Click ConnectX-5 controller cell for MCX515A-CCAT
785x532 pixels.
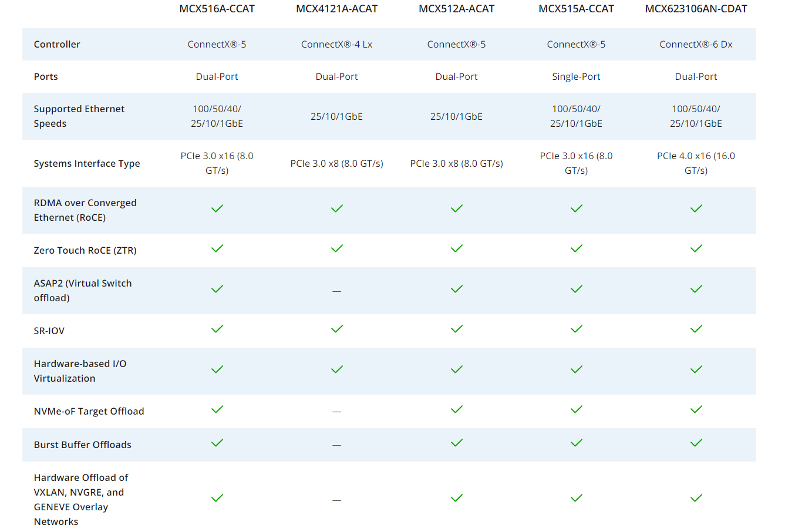(576, 44)
